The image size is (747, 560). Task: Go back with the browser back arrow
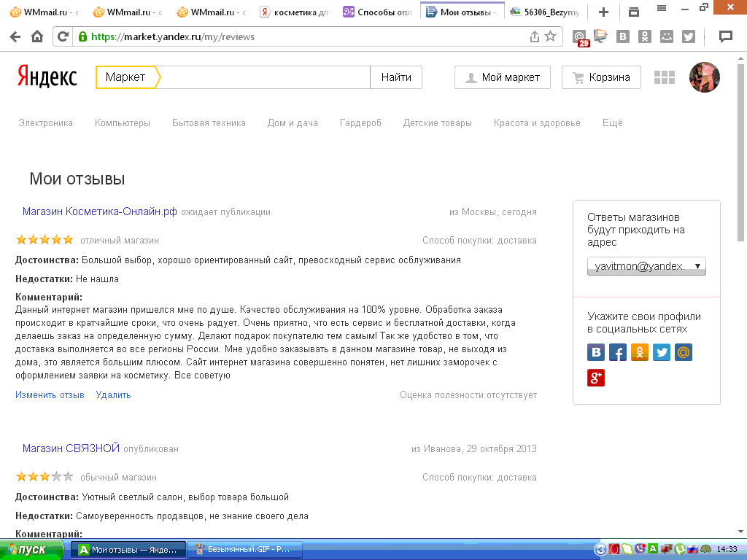[15, 36]
